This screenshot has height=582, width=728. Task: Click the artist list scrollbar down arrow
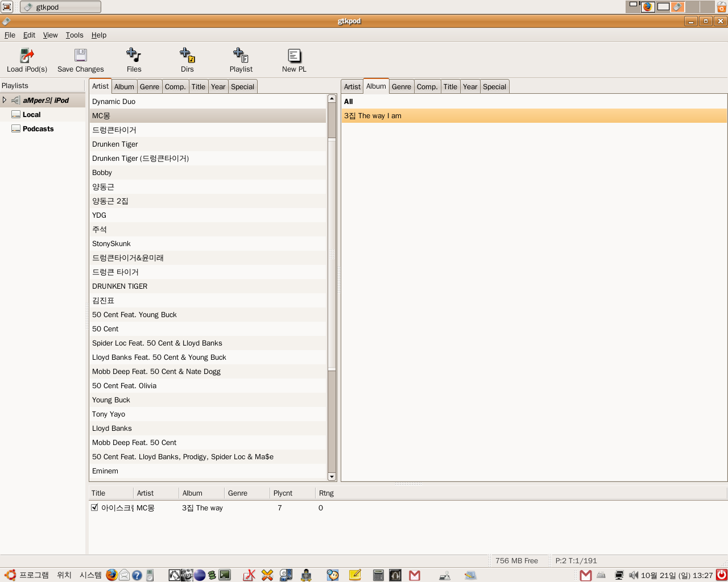[332, 476]
